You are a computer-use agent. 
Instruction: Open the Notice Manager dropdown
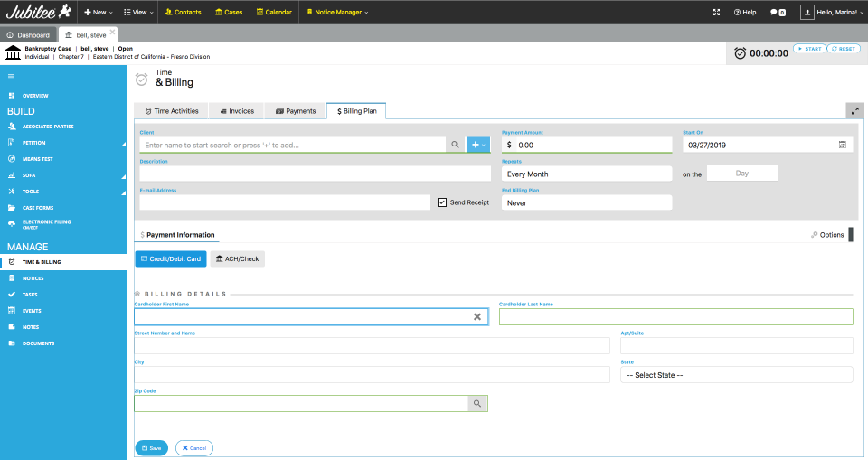coord(337,12)
